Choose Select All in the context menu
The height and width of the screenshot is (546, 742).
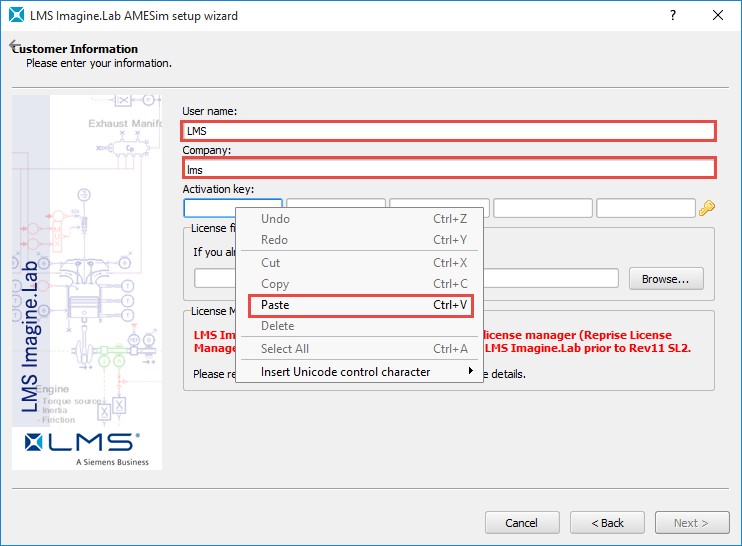click(284, 349)
